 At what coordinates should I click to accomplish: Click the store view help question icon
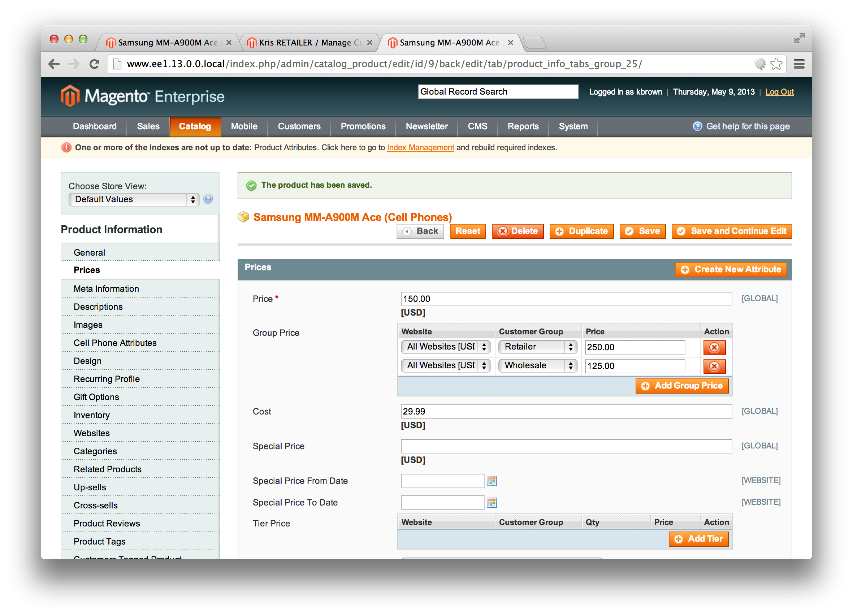tap(208, 199)
